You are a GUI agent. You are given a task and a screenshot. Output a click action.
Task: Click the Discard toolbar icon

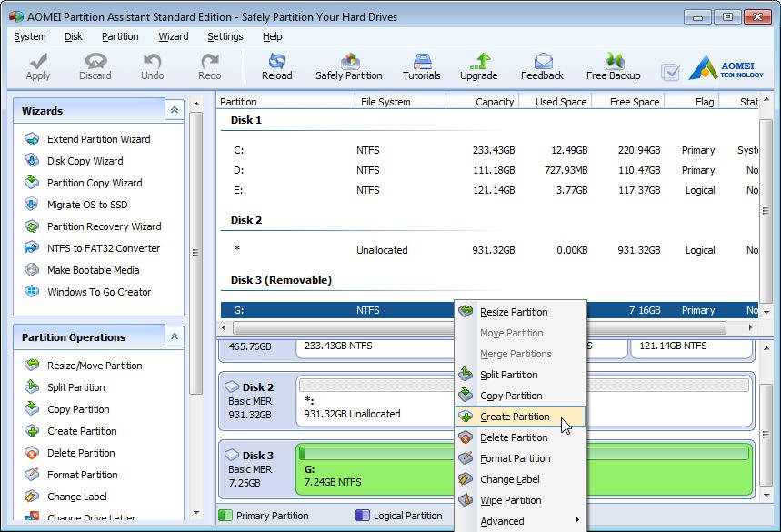(95, 66)
